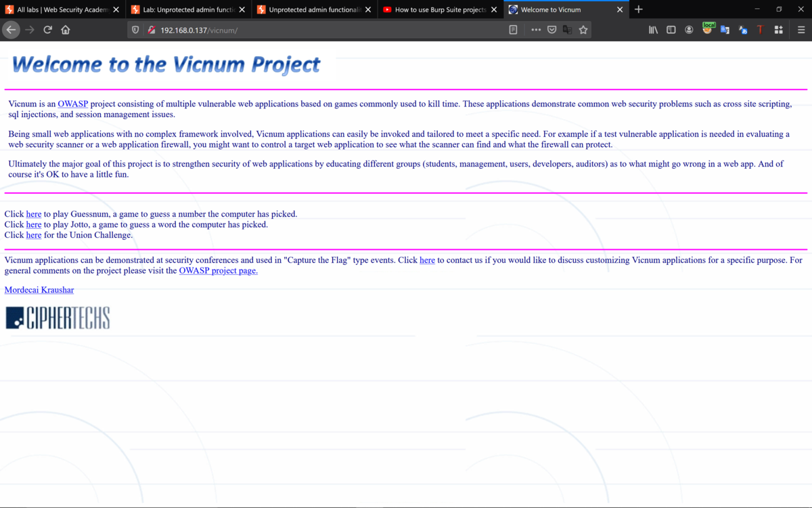Click here link to contact us

(x=427, y=260)
